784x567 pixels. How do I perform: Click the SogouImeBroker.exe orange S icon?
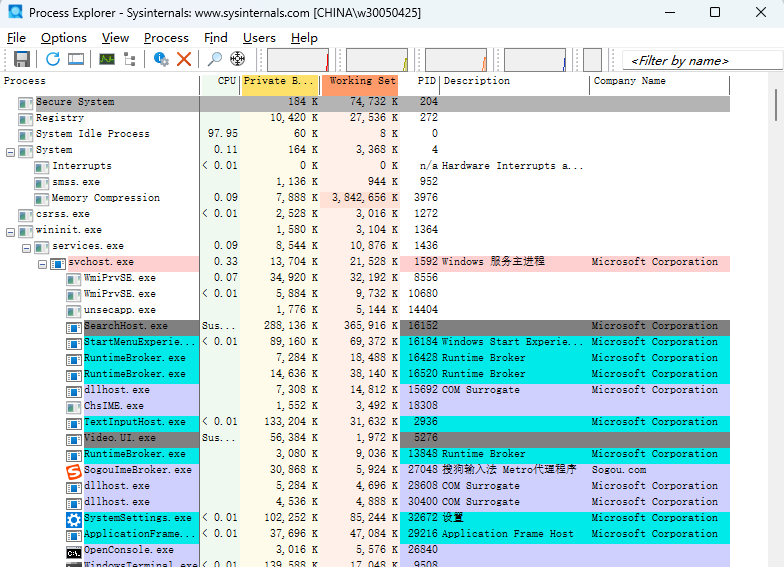(x=74, y=472)
